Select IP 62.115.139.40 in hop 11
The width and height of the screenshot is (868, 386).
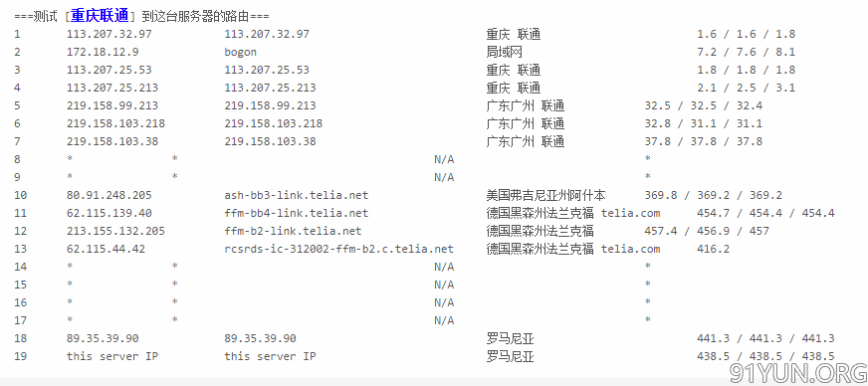point(109,213)
